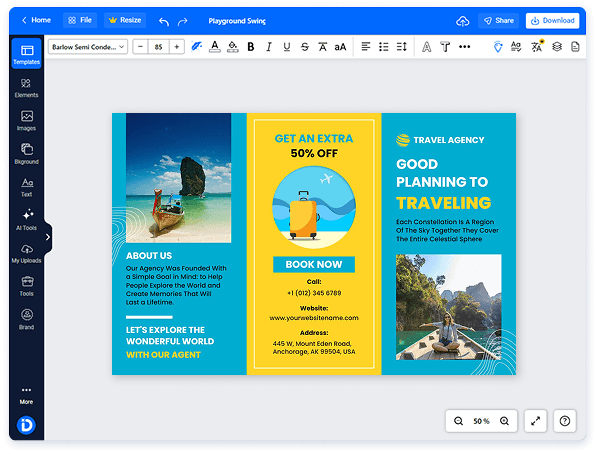Open the help question mark button
This screenshot has height=454, width=597.
point(565,421)
